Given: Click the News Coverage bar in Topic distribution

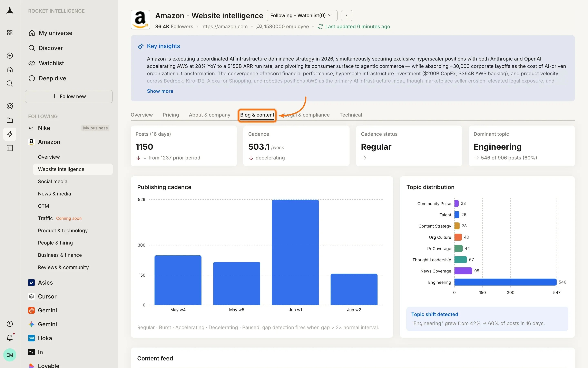Looking at the screenshot, I should (463, 271).
